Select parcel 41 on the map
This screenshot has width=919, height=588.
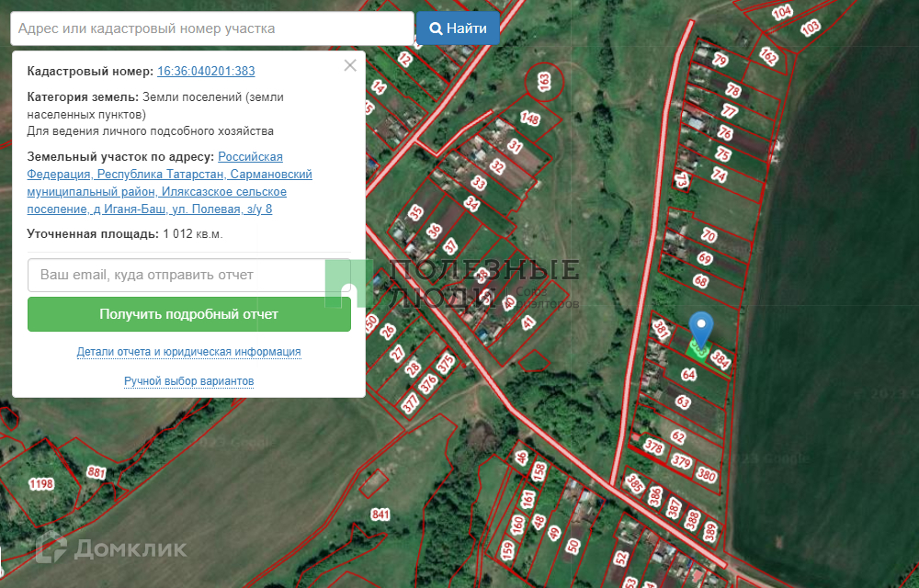(528, 322)
